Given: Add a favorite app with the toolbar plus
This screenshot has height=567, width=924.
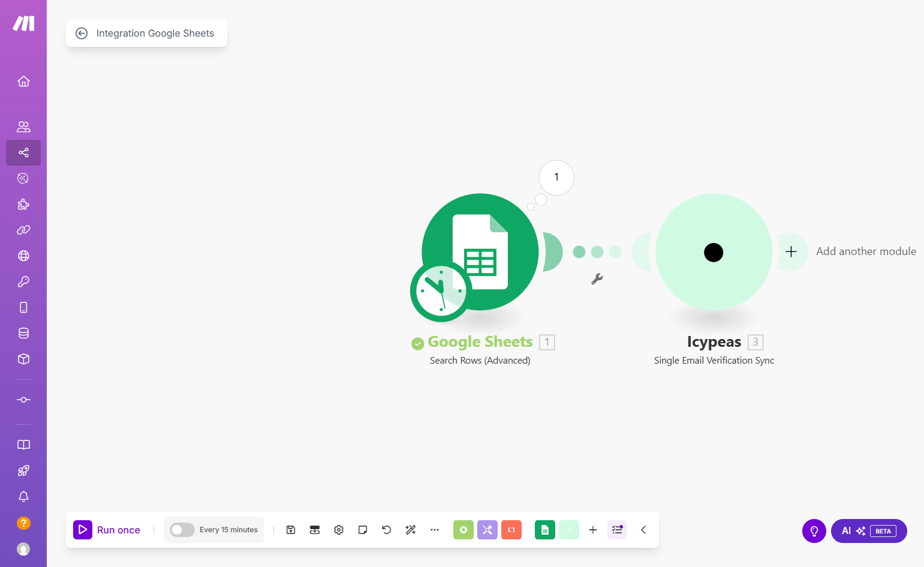Looking at the screenshot, I should pyautogui.click(x=593, y=530).
